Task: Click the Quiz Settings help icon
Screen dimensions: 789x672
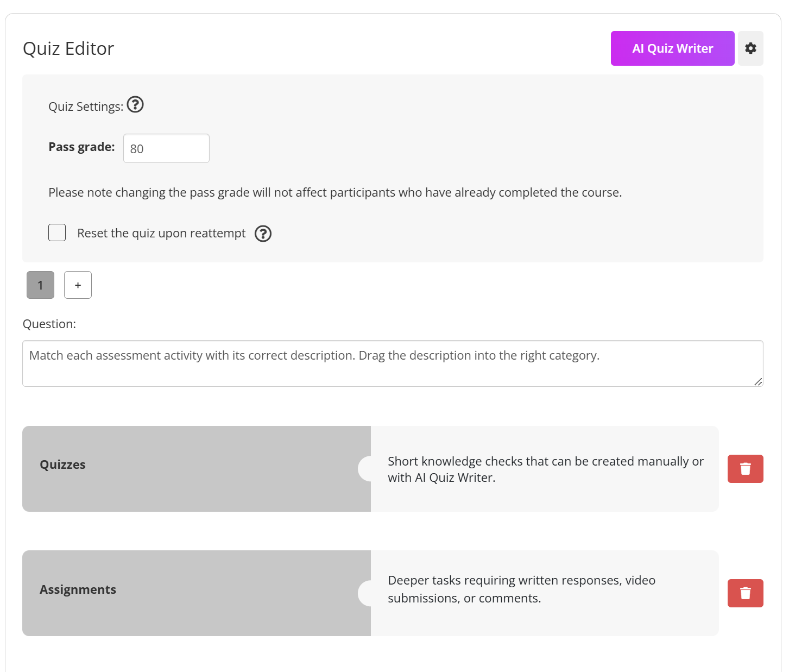Action: point(135,104)
